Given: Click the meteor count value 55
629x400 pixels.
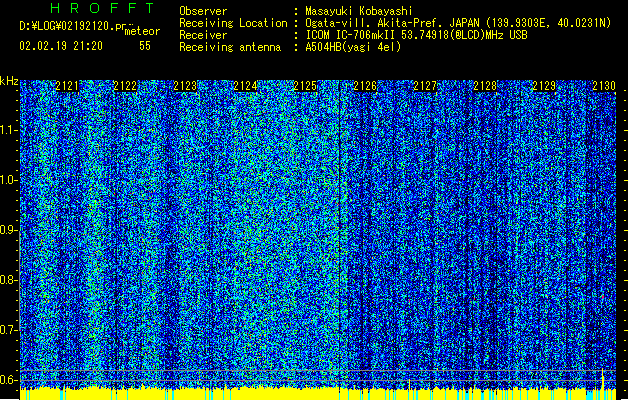Looking at the screenshot, I should [145, 46].
